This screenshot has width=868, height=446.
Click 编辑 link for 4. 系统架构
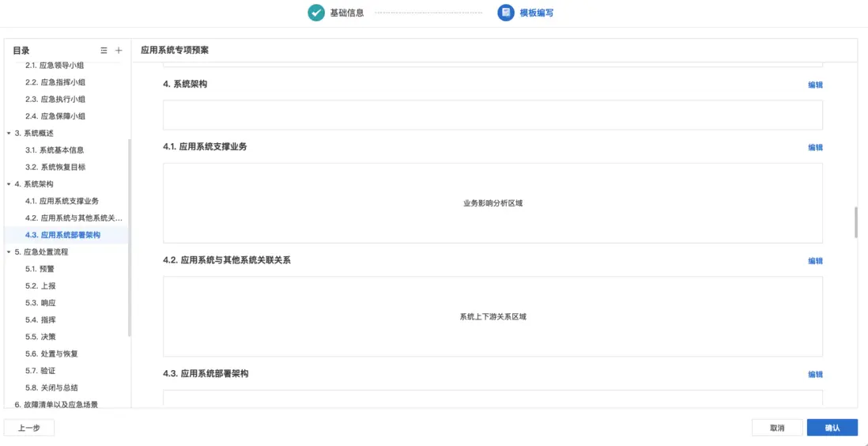point(815,85)
